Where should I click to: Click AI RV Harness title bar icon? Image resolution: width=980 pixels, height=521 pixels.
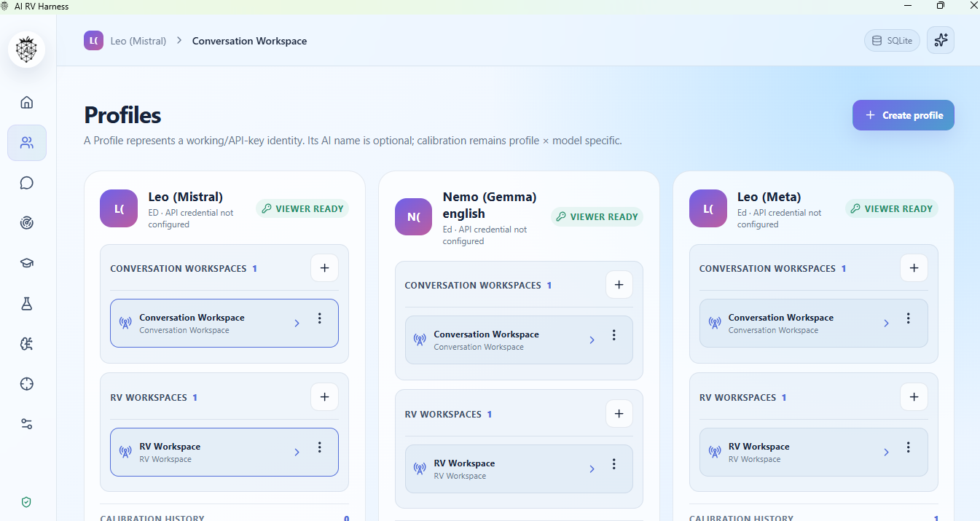[5, 6]
